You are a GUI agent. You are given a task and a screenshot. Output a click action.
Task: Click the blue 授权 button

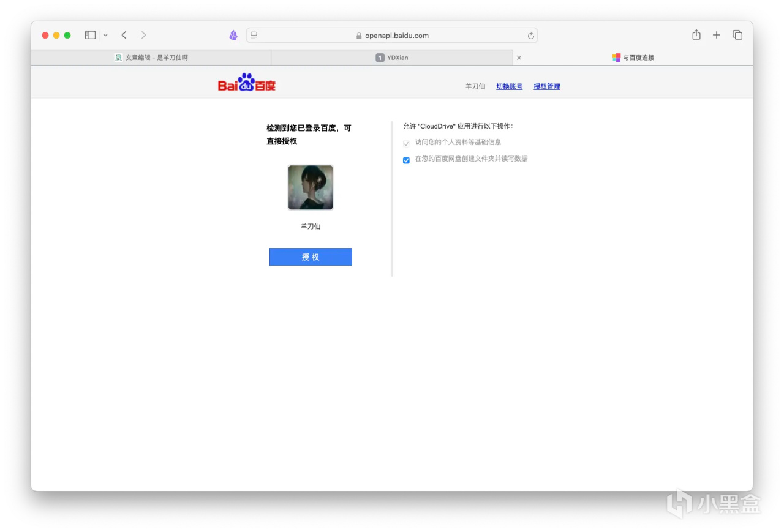click(x=311, y=257)
